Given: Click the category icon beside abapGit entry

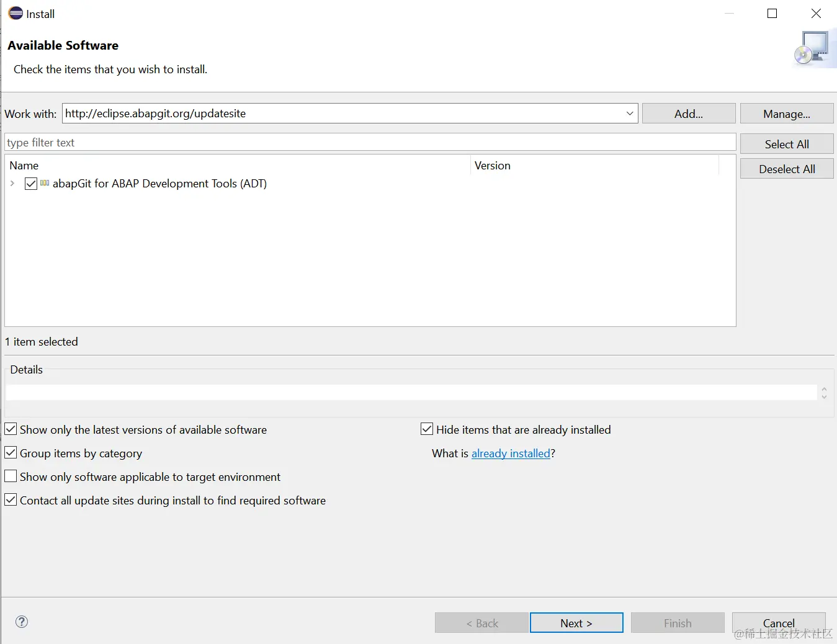Looking at the screenshot, I should pos(45,183).
